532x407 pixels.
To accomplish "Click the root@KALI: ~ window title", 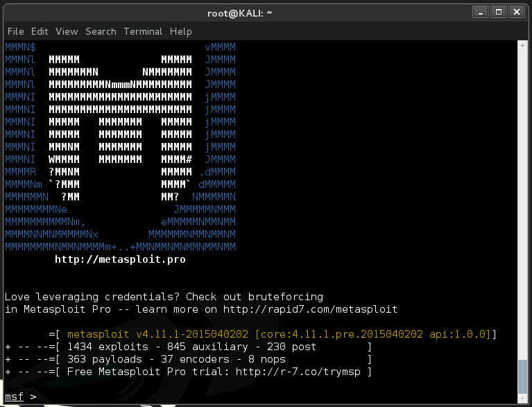I will pos(239,13).
